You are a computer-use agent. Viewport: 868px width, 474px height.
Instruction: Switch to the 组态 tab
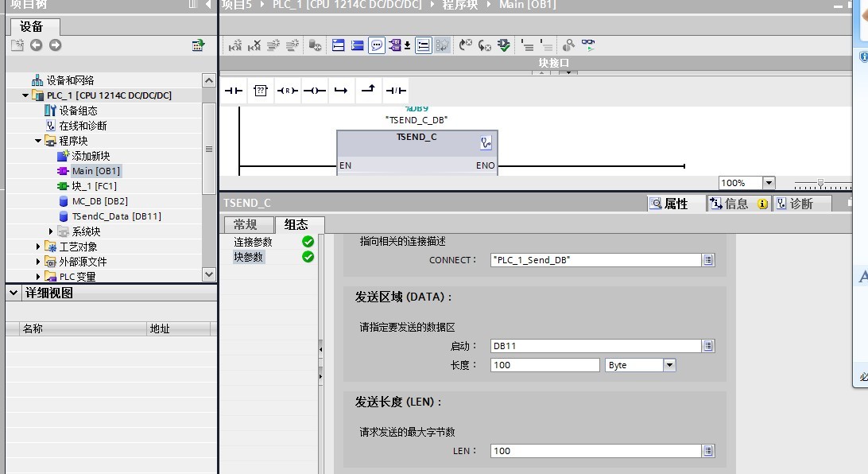(299, 224)
